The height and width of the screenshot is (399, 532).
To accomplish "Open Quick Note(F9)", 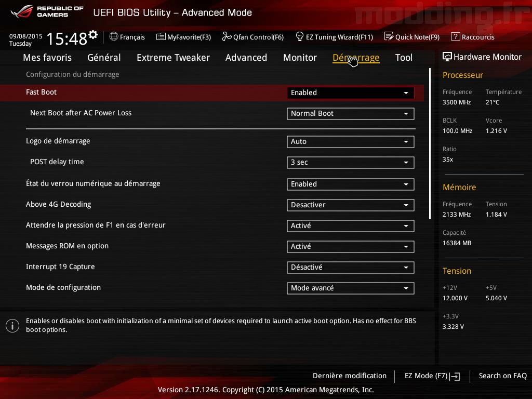I will [412, 37].
